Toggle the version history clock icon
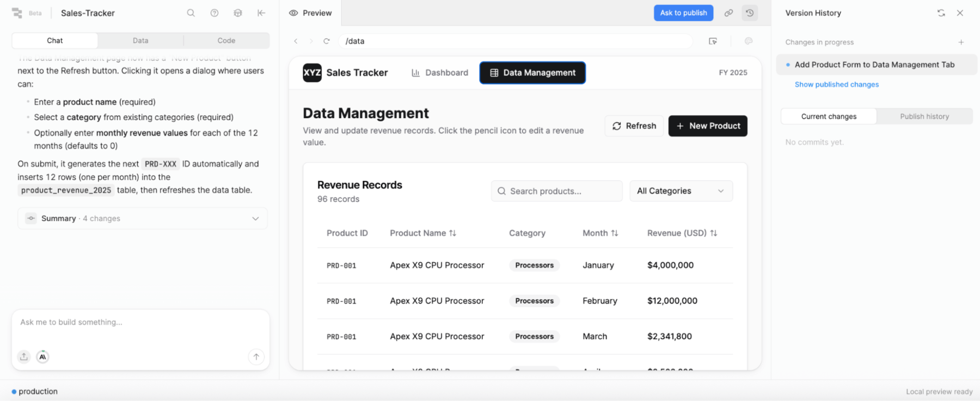 point(750,13)
